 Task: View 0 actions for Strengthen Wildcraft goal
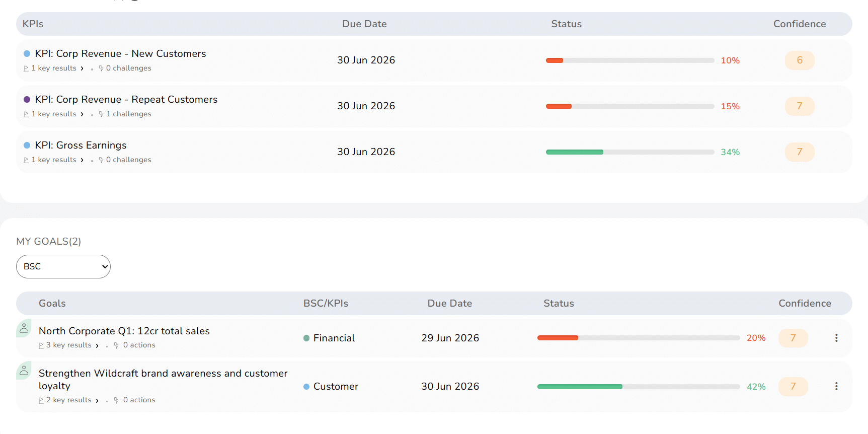point(134,400)
